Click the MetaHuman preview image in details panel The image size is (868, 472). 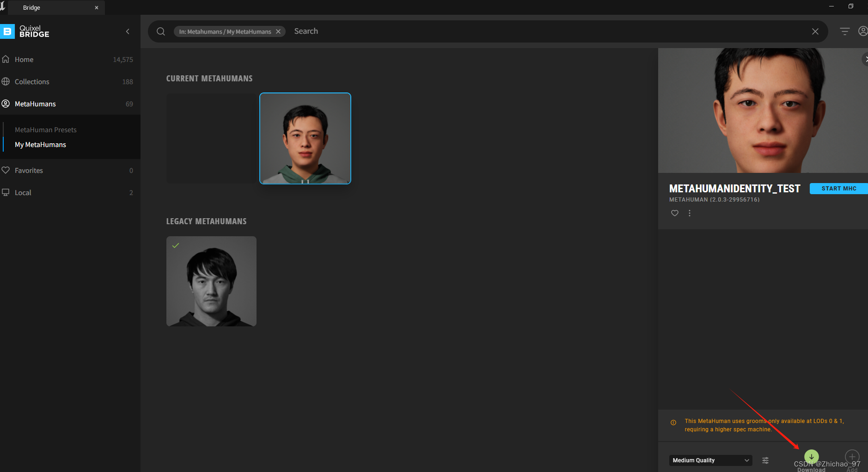[x=763, y=110]
